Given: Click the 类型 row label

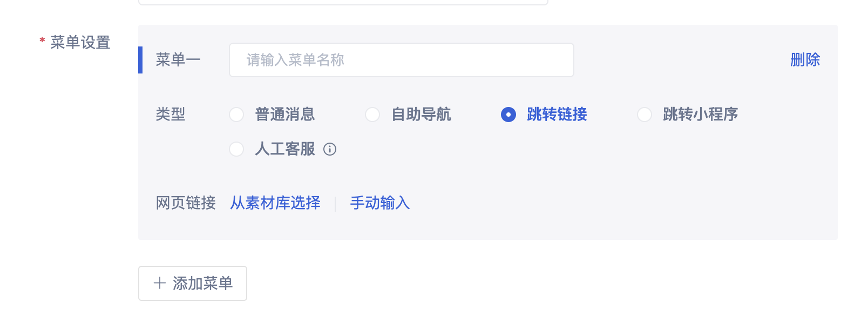Looking at the screenshot, I should (171, 115).
